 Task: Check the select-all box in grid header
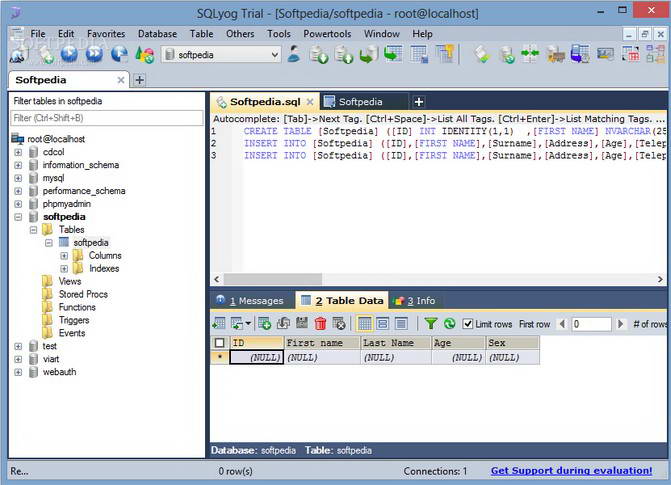pyautogui.click(x=220, y=343)
